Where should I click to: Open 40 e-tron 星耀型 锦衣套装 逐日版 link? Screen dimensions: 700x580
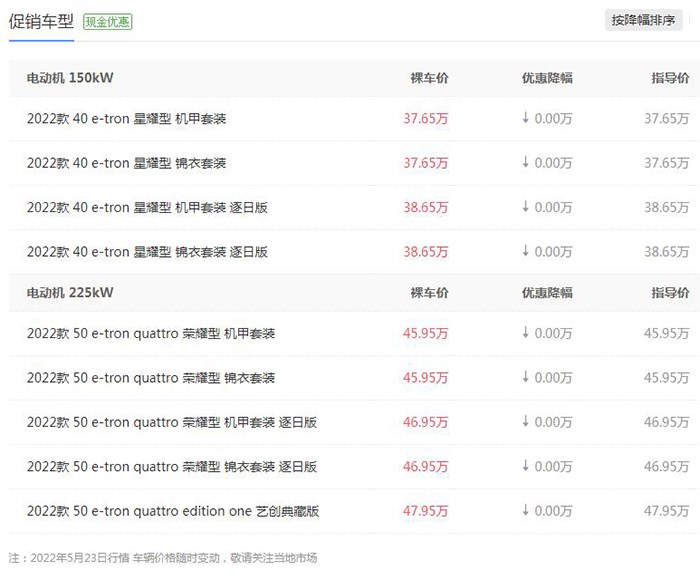[x=147, y=252]
